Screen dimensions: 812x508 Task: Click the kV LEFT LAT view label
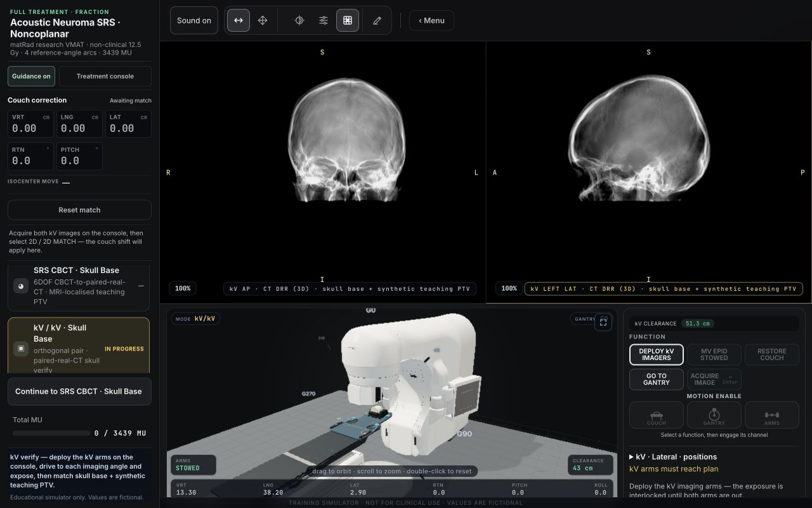664,289
